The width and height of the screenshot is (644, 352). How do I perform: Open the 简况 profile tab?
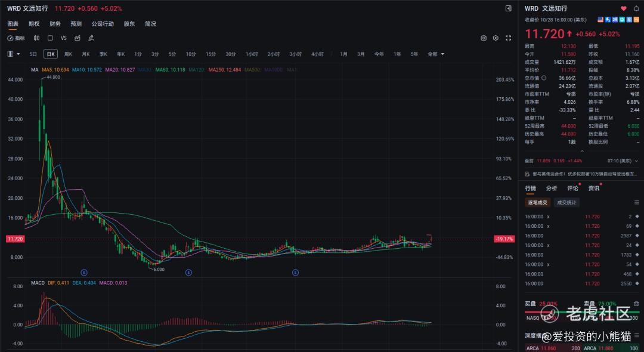coord(150,24)
